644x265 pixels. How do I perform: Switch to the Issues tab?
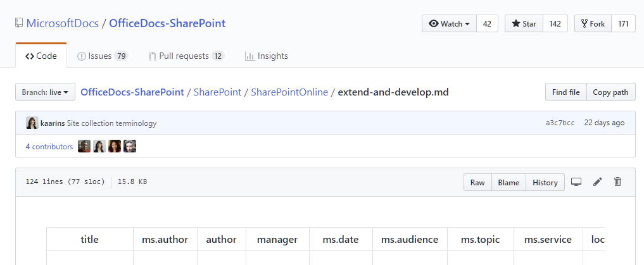tap(102, 56)
